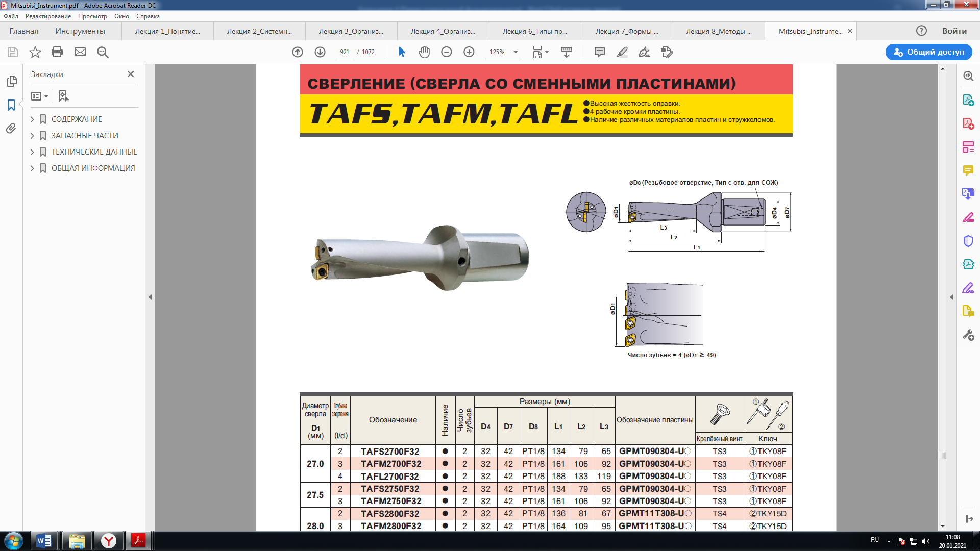Screen dimensions: 980x551
Task: Switch to Лекция 8_Методы tab
Action: [719, 31]
